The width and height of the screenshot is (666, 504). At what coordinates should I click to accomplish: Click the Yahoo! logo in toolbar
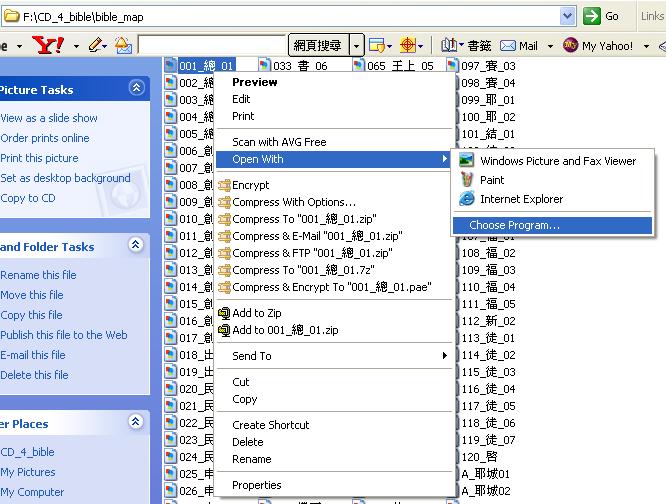tap(46, 45)
